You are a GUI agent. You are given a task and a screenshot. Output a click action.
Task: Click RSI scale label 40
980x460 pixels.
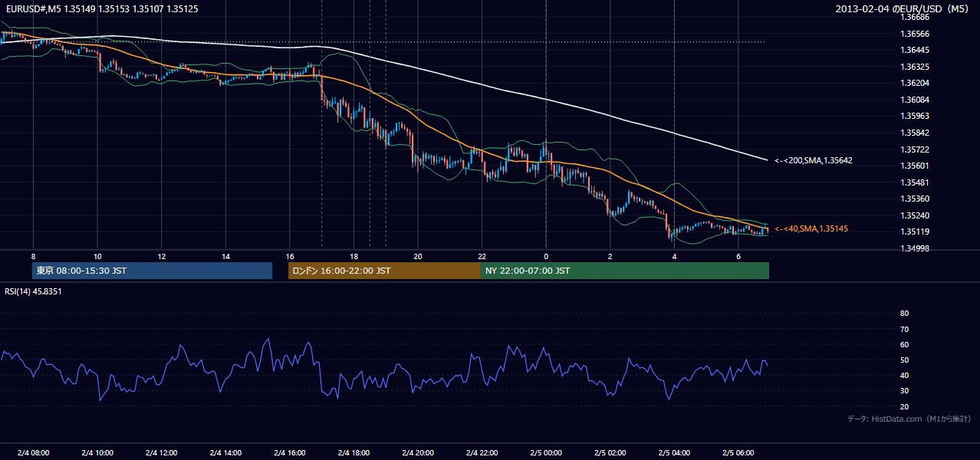click(904, 375)
